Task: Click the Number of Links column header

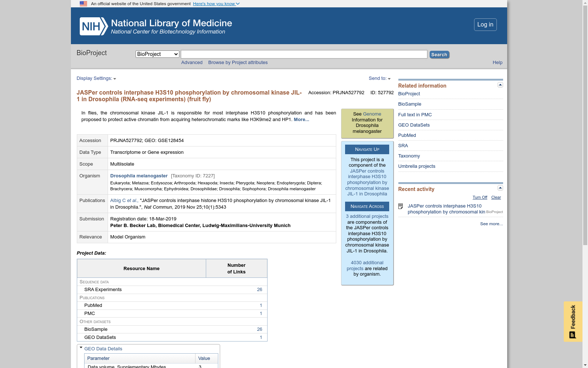Action: [236, 269]
